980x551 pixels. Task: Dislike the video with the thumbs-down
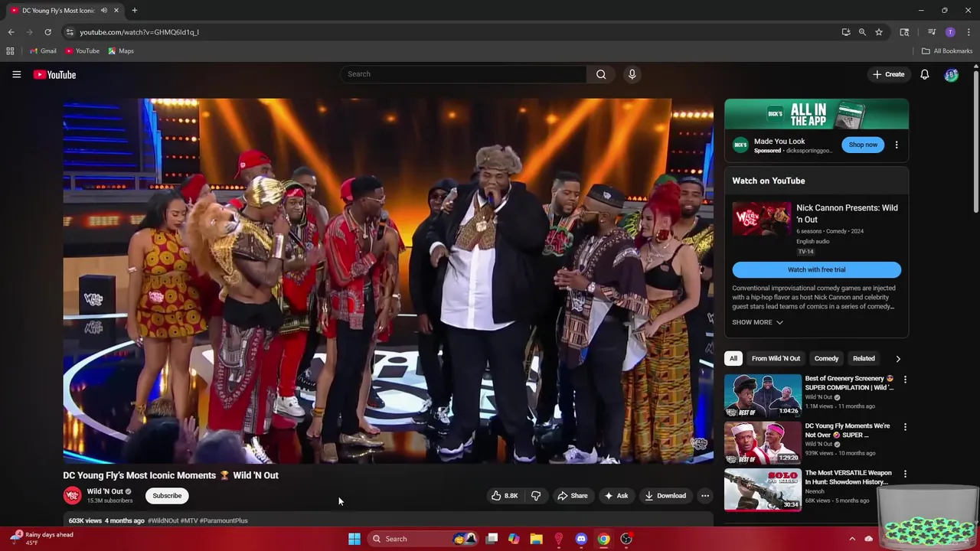point(536,495)
